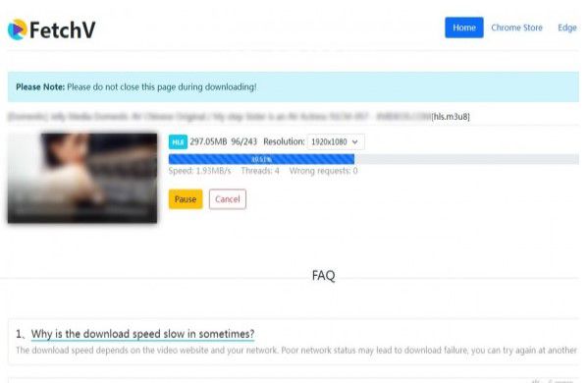Viewport: 588px width, 383px height.
Task: Open the Chrome Store link
Action: pos(516,27)
